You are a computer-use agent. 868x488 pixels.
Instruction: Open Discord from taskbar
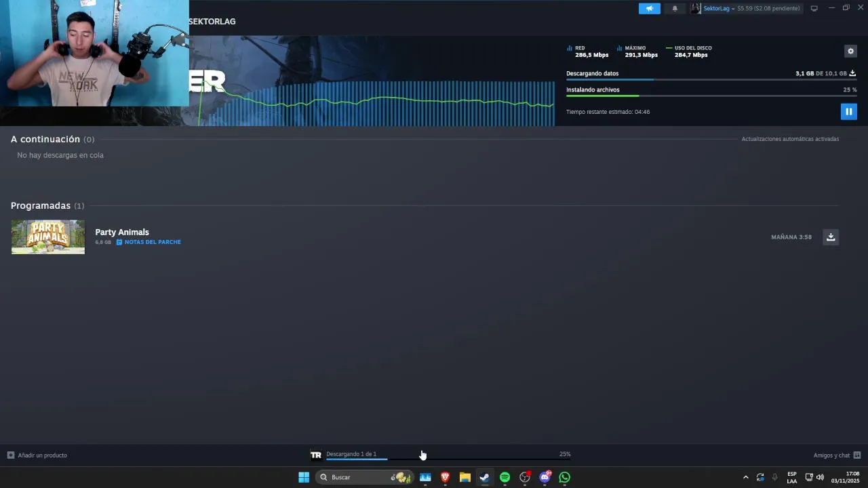(x=545, y=477)
